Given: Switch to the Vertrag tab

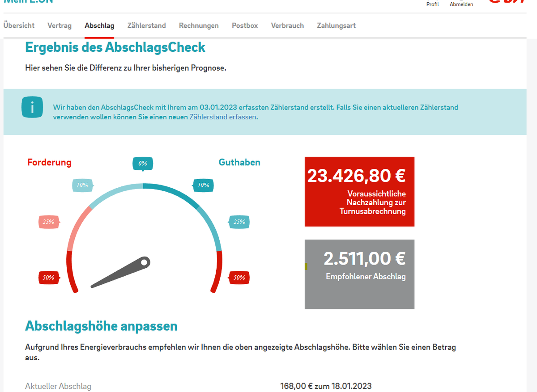Looking at the screenshot, I should click(60, 25).
